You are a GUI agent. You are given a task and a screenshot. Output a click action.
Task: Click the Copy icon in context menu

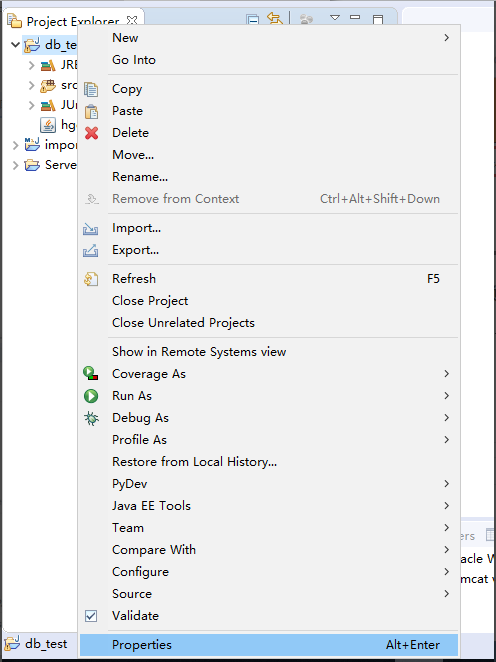coord(91,90)
